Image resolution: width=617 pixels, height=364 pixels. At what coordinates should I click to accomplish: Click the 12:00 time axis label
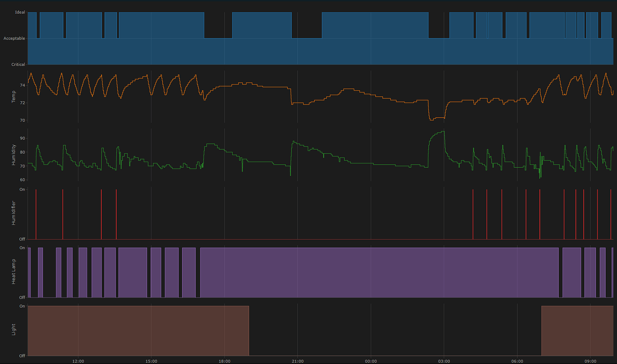click(78, 361)
